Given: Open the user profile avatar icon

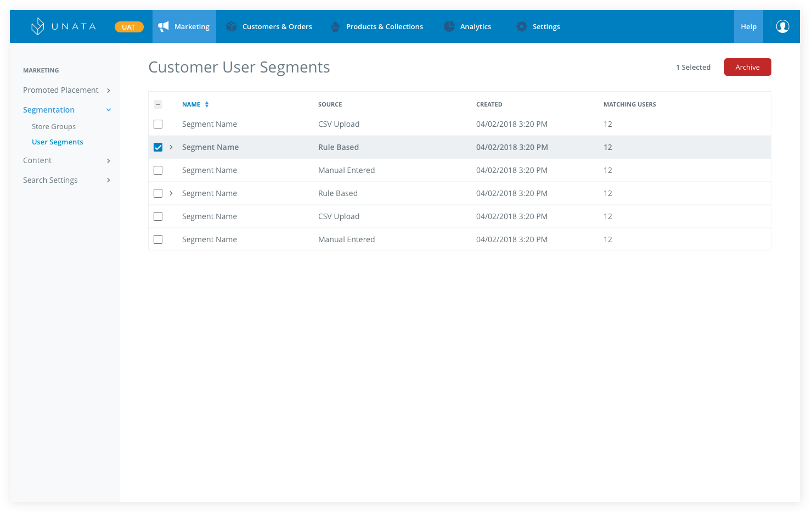Looking at the screenshot, I should (x=782, y=26).
